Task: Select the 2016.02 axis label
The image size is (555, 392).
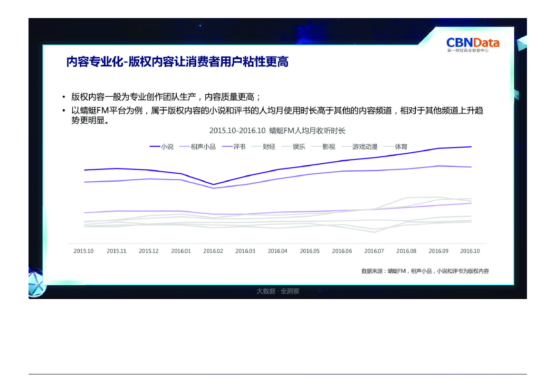Action: tap(213, 251)
